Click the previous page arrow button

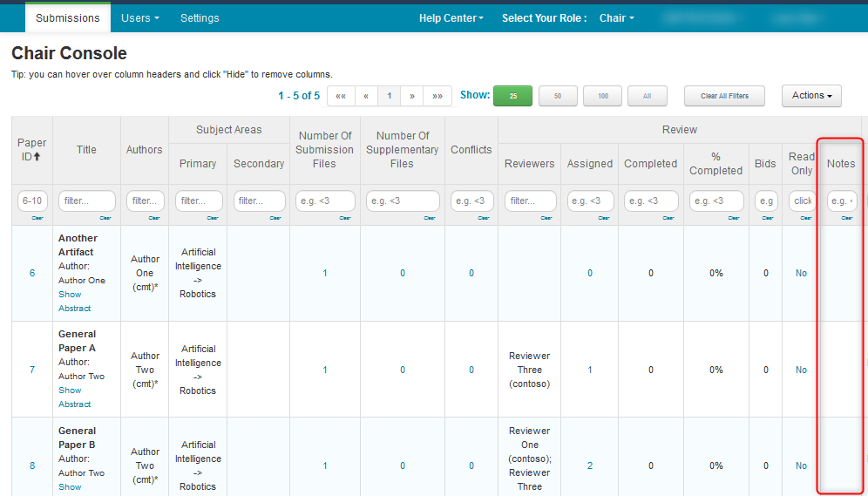[366, 96]
